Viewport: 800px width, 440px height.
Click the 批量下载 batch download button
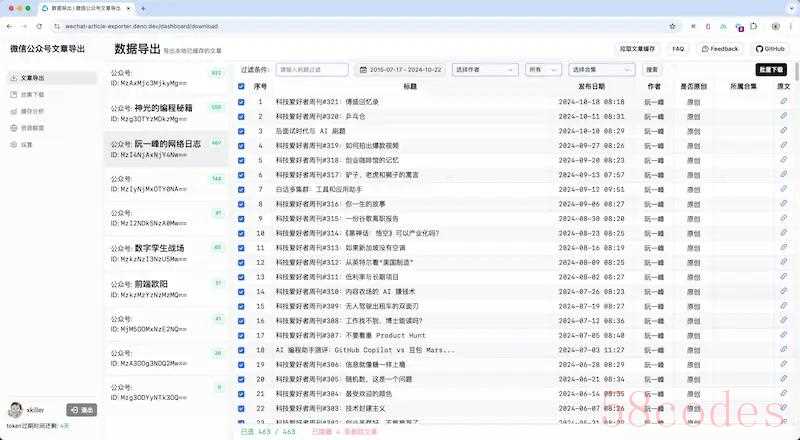776,70
